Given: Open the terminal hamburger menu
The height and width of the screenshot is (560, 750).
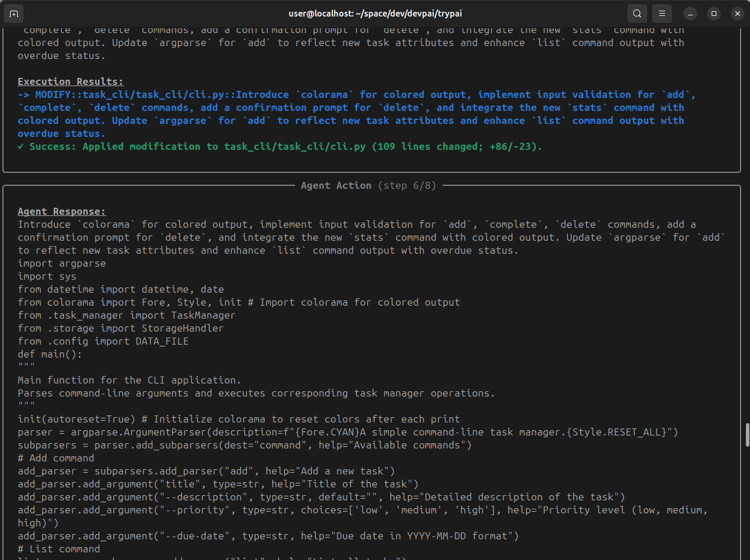Looking at the screenshot, I should click(662, 13).
